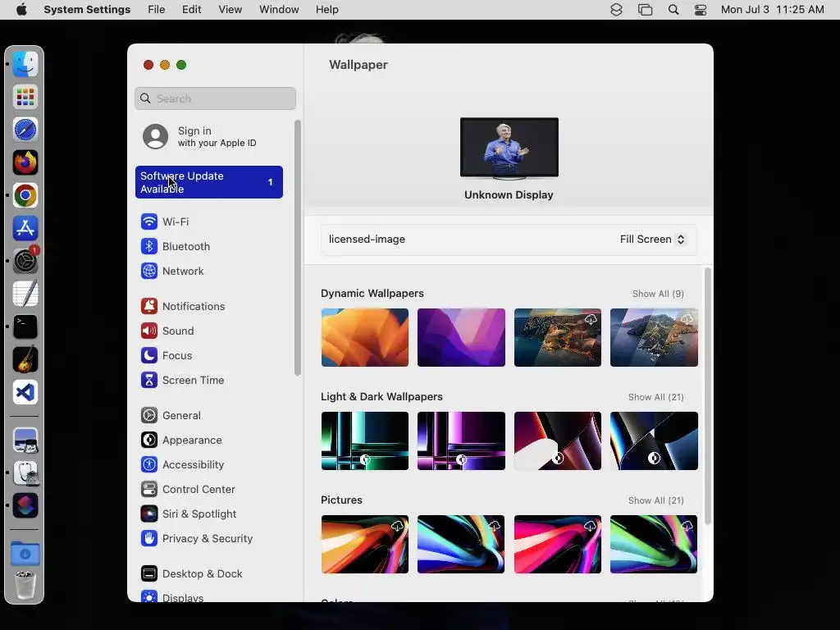
Task: Open Downloads folder in the Dock
Action: tap(25, 554)
